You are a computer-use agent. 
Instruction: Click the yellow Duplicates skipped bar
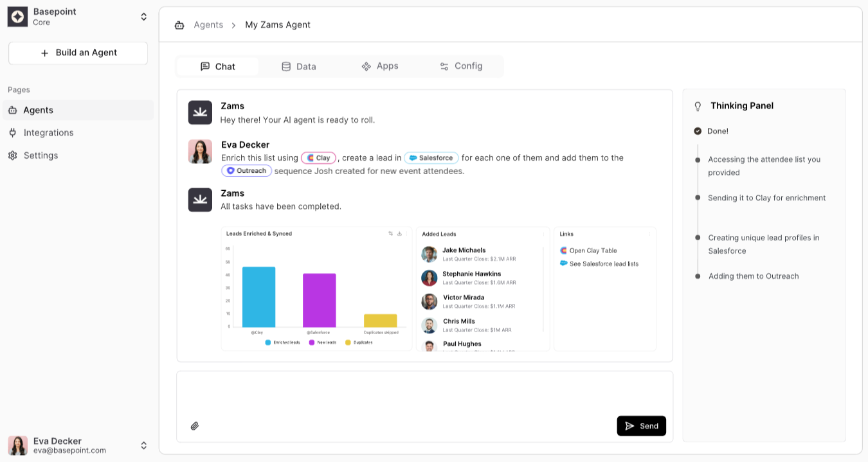pos(381,321)
